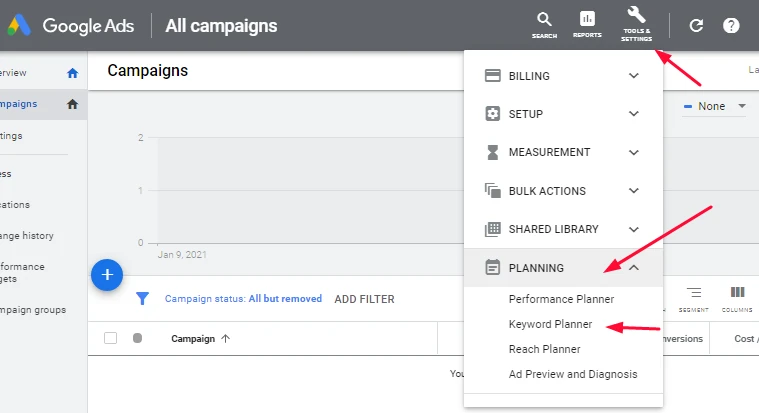This screenshot has width=759, height=413.
Task: Expand the Bulk Actions section chevron
Action: pos(634,191)
